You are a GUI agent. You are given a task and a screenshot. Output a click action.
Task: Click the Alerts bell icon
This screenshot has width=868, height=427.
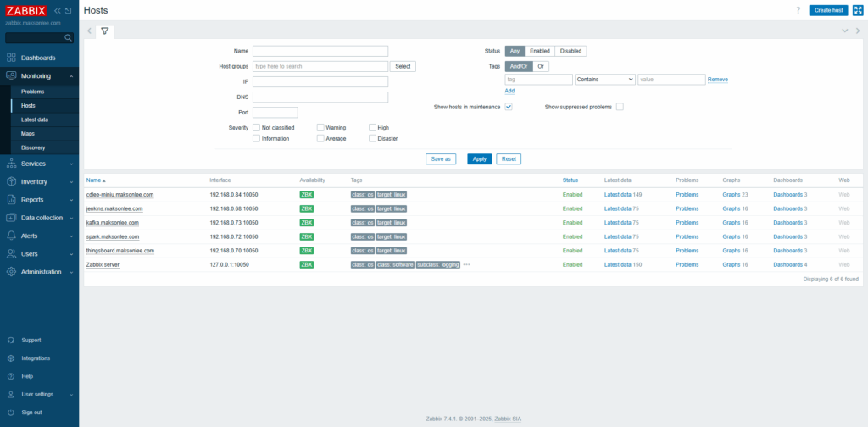coord(11,236)
